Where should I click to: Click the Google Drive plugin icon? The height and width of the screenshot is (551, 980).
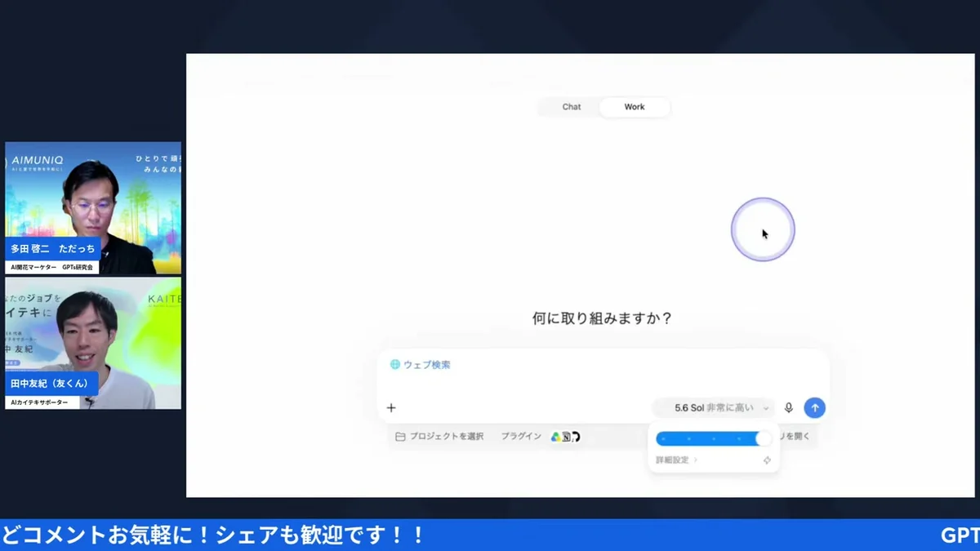[555, 437]
